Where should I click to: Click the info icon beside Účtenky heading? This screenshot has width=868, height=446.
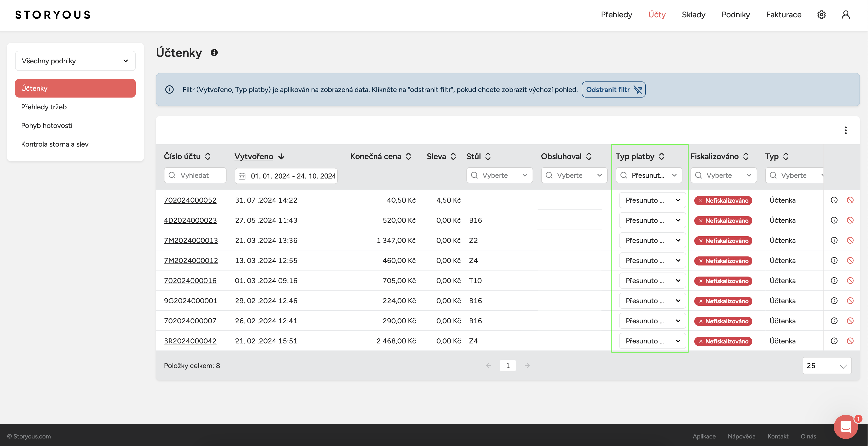(x=214, y=53)
